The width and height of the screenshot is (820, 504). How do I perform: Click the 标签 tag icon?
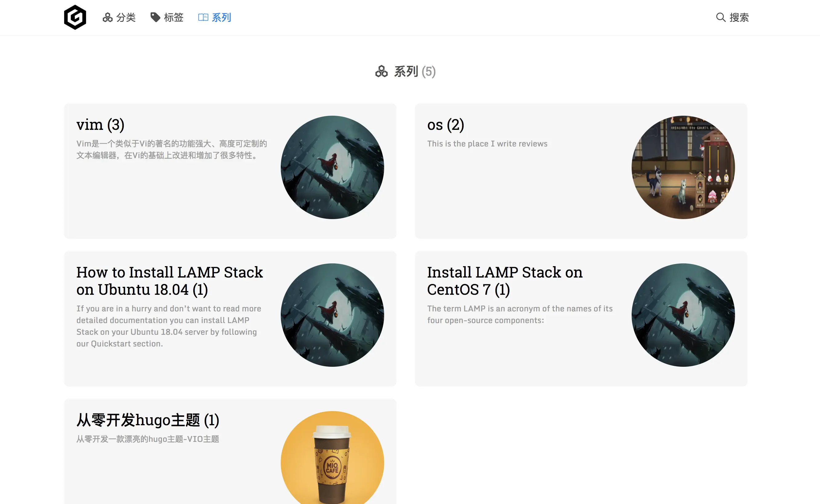(155, 17)
